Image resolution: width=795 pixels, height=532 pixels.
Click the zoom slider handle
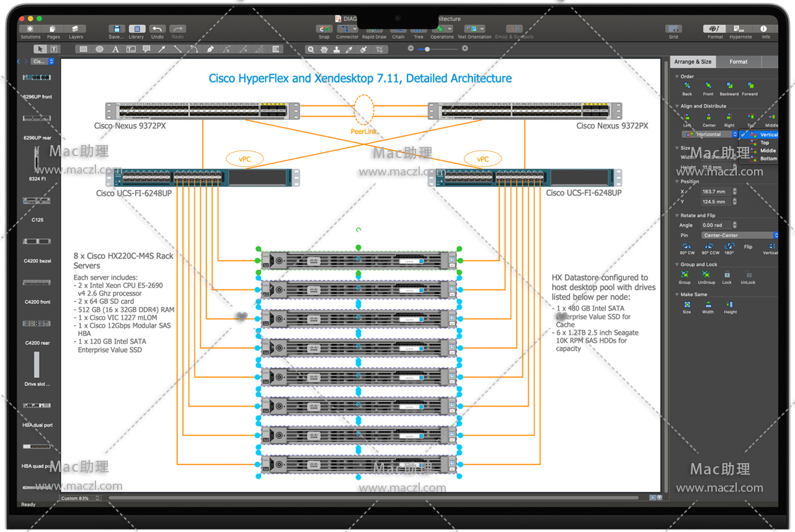click(427, 49)
